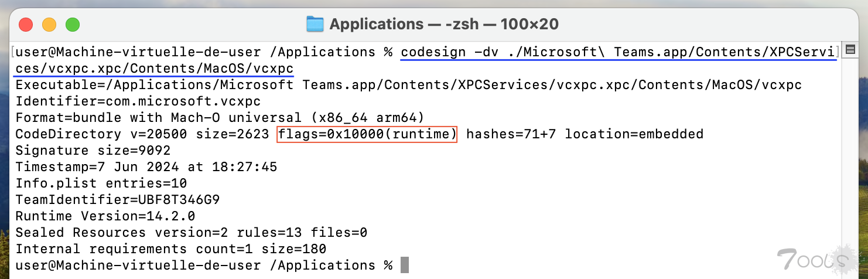Click "location=embedded" text
Image resolution: width=868 pixels, height=279 pixels.
point(634,134)
